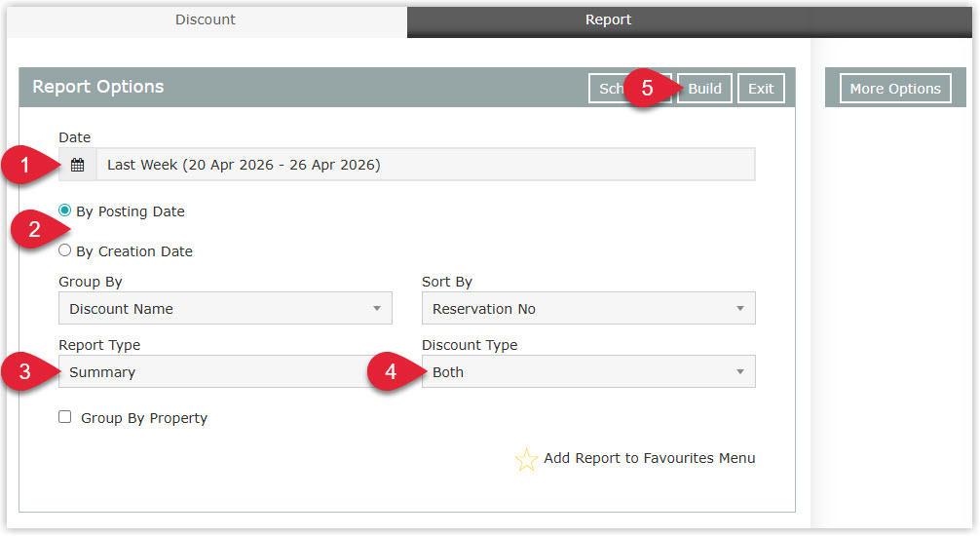Open the date calendar picker icon
Viewport: 980px width, 536px height.
[x=78, y=165]
